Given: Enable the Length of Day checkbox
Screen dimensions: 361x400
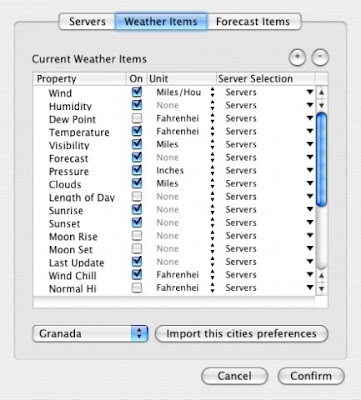Looking at the screenshot, I should pos(137,196).
